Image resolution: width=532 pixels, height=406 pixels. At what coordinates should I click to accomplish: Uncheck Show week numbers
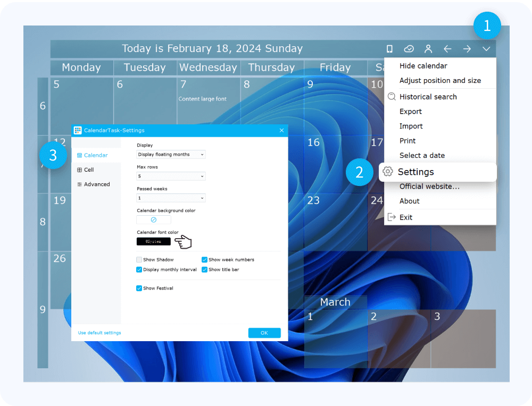click(205, 260)
